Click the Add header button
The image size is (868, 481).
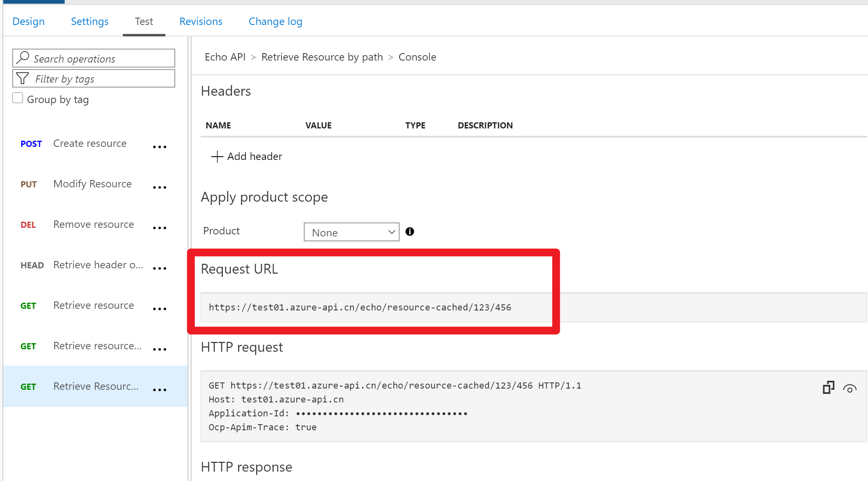pyautogui.click(x=247, y=156)
